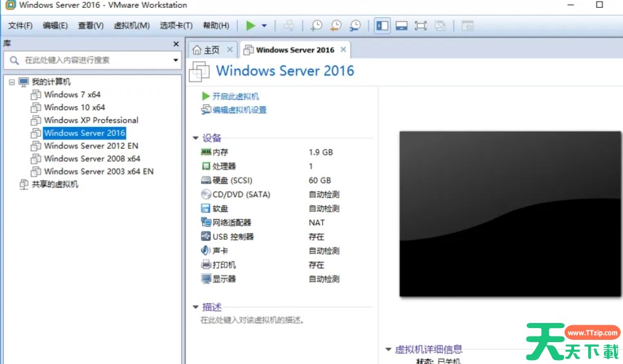Revert to snapshot toolbar icon
This screenshot has width=623, height=364.
coord(336,25)
